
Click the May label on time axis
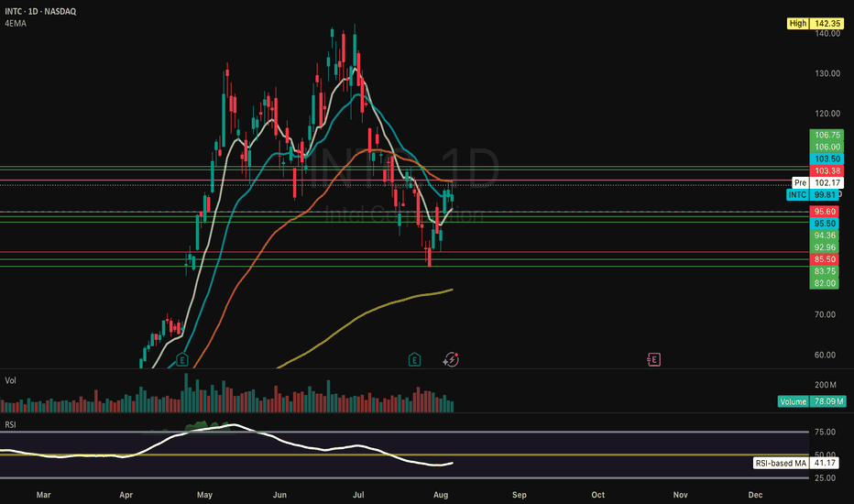tap(204, 495)
